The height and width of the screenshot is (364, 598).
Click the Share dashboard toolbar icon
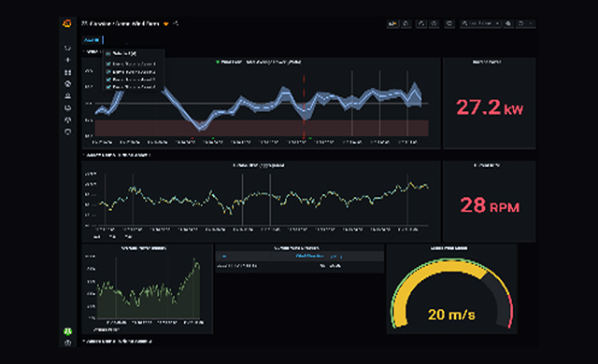click(421, 23)
